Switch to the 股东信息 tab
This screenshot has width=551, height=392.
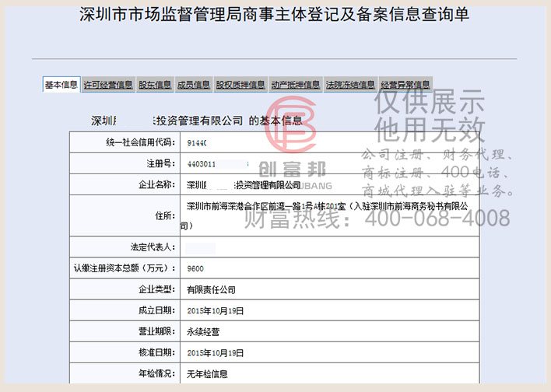[x=155, y=85]
